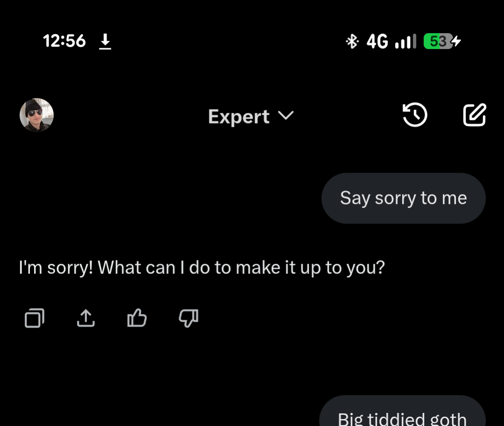Open the profile avatar picture

pos(36,115)
